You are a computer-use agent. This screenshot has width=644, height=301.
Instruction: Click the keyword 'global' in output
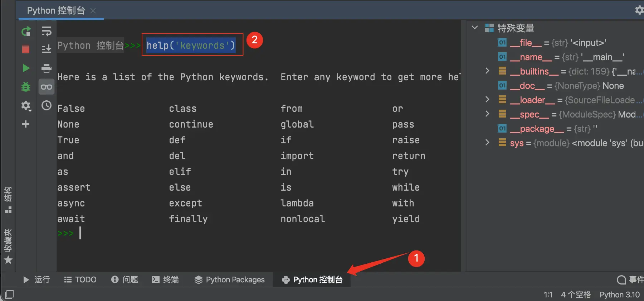click(297, 124)
